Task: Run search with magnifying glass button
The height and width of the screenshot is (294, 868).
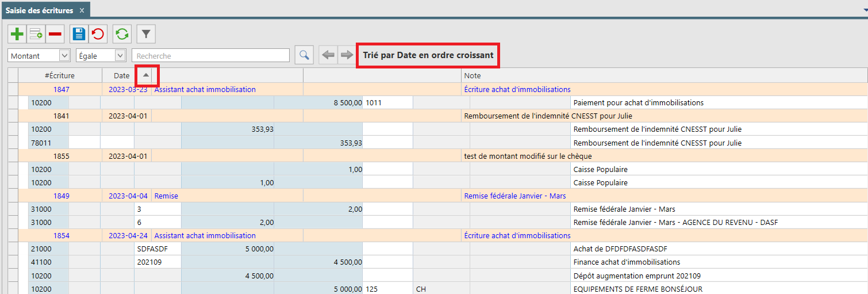Action: 304,55
